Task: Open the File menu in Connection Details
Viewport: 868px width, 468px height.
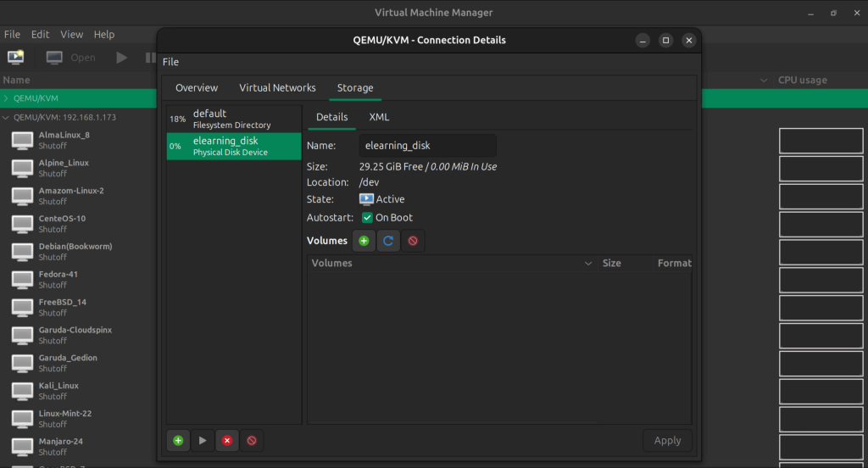Action: [170, 62]
